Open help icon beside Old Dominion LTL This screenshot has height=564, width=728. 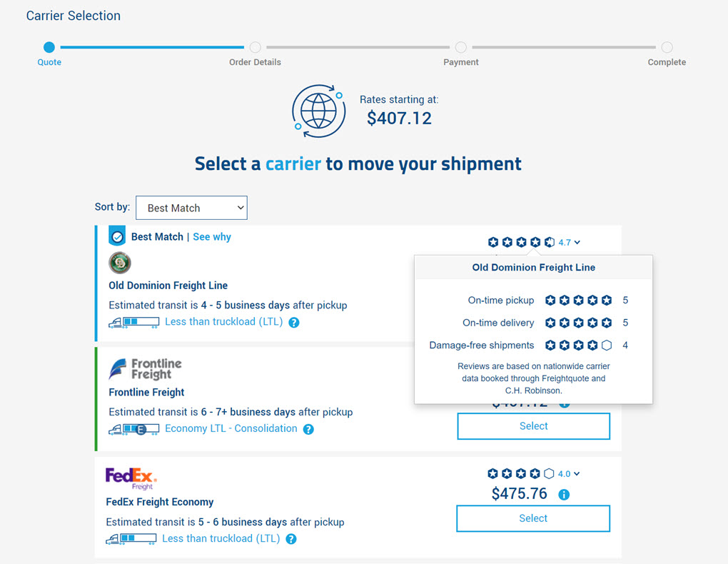coord(294,323)
